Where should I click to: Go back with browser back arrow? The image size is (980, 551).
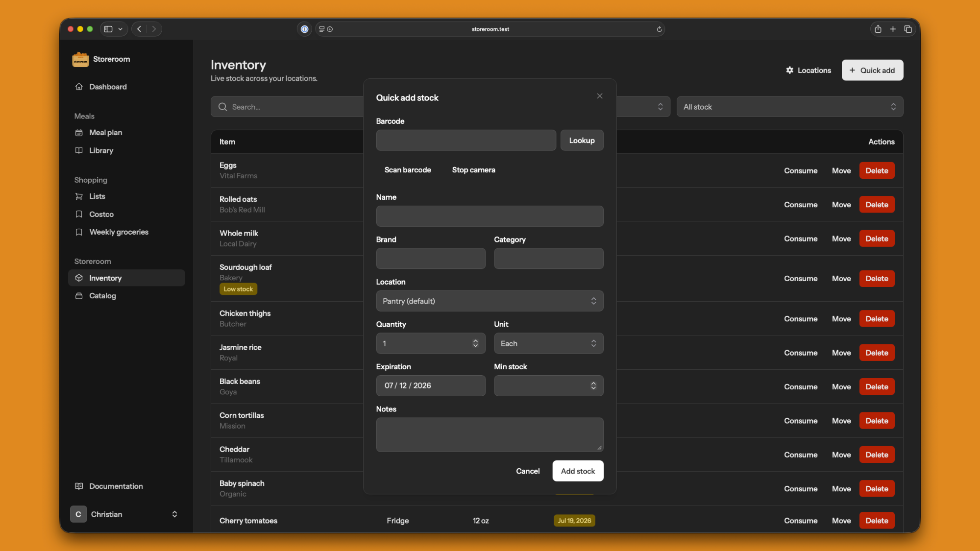tap(139, 29)
